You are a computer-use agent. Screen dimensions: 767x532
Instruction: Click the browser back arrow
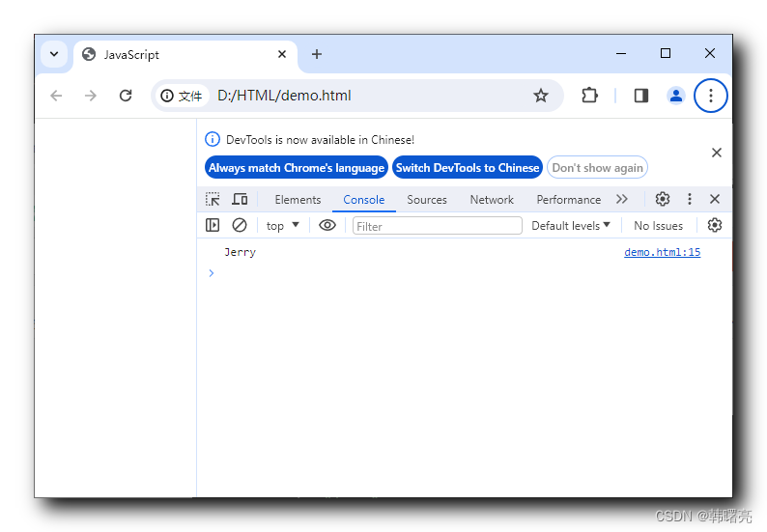tap(56, 96)
